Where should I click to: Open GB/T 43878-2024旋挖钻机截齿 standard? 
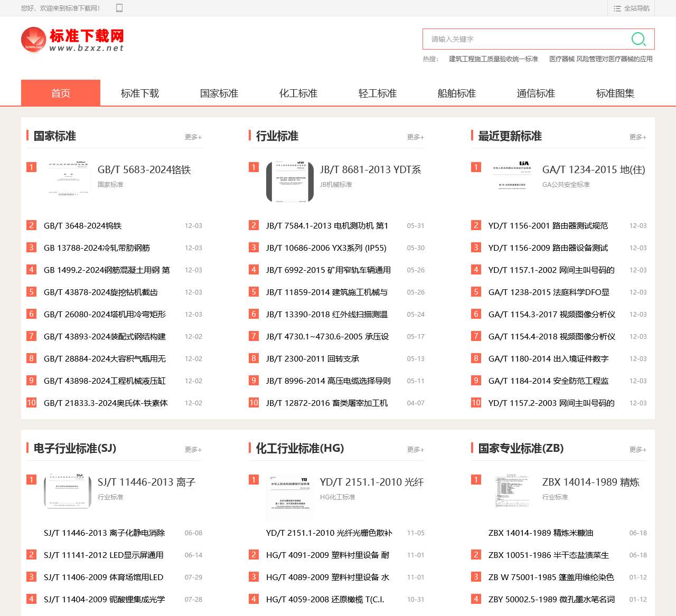(101, 292)
